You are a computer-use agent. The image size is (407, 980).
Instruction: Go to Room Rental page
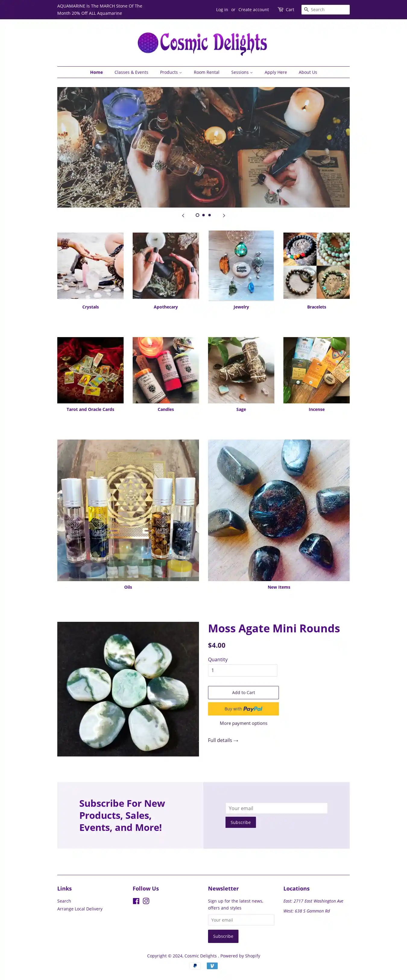[x=206, y=72]
